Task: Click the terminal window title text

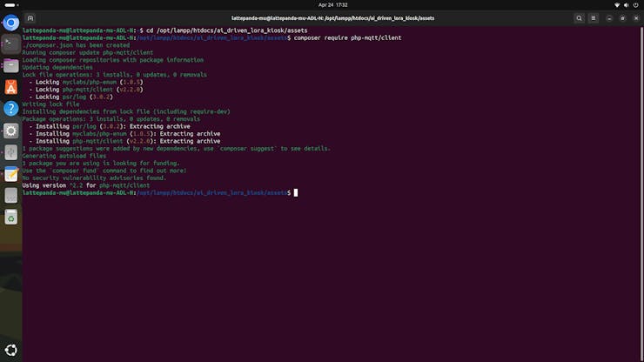Action: pyautogui.click(x=332, y=18)
